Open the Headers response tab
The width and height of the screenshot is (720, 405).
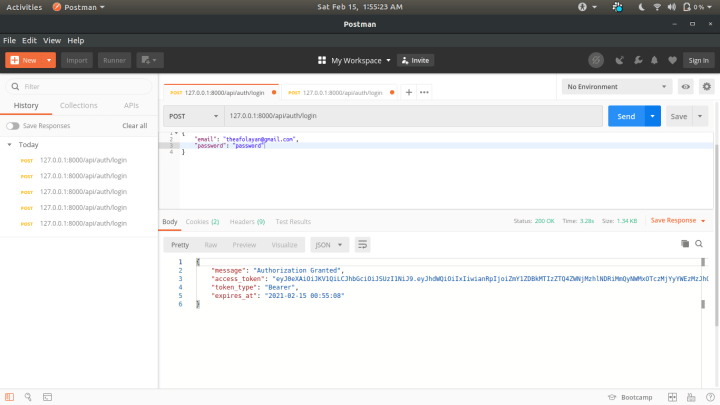[x=247, y=221]
